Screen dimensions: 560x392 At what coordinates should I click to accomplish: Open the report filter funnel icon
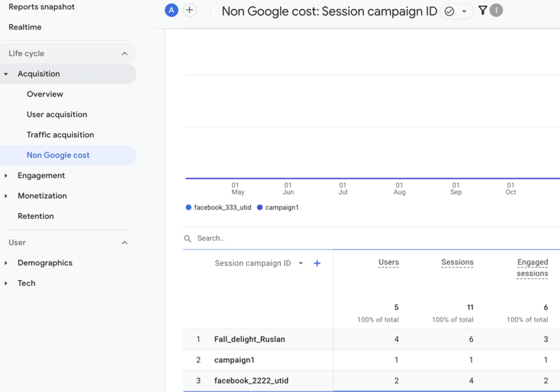coord(483,10)
